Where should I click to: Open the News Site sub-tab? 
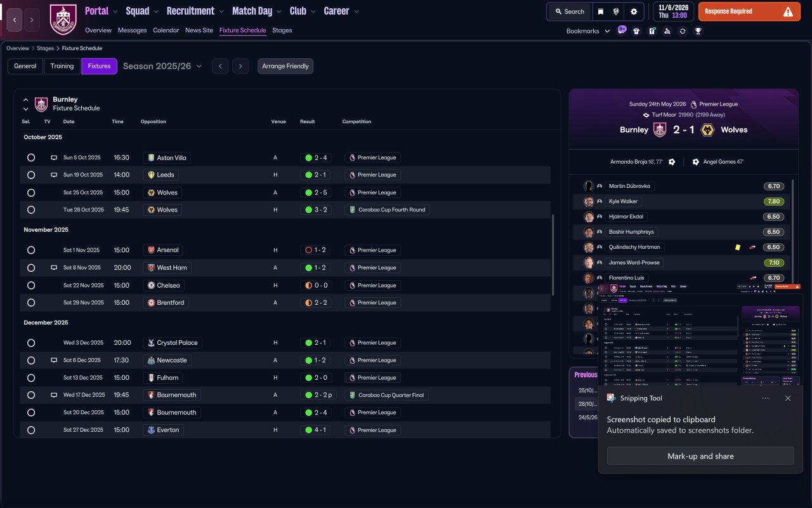point(199,30)
